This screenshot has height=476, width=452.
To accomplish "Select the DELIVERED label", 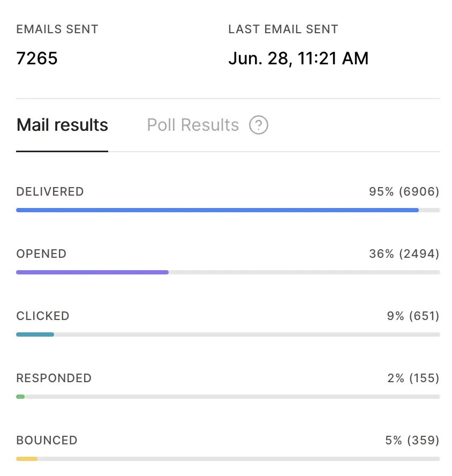I will 50,192.
